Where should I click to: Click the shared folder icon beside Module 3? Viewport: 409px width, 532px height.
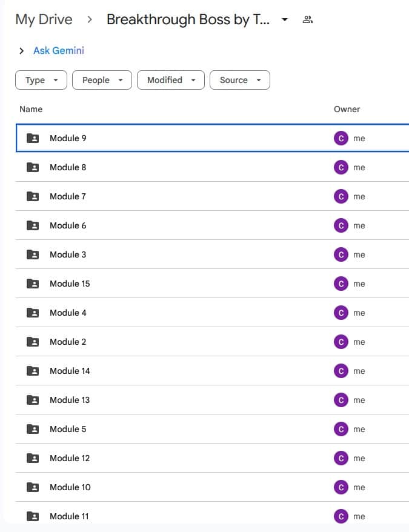(x=33, y=254)
